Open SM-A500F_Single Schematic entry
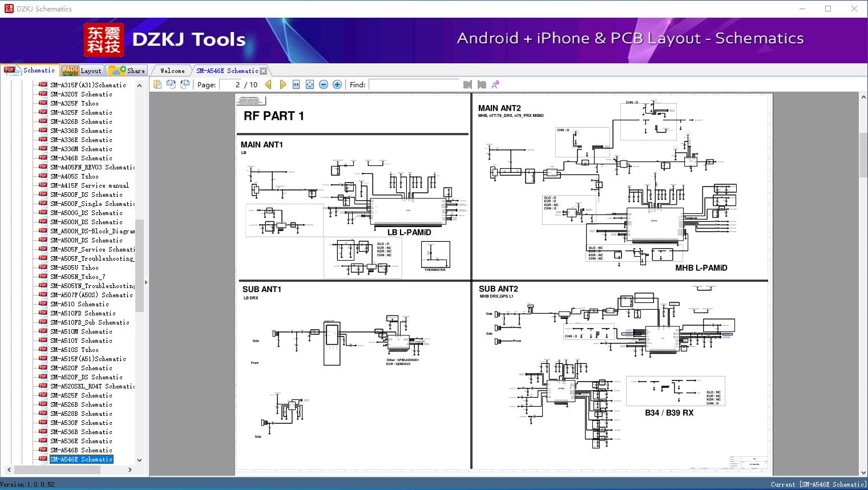 (92, 204)
